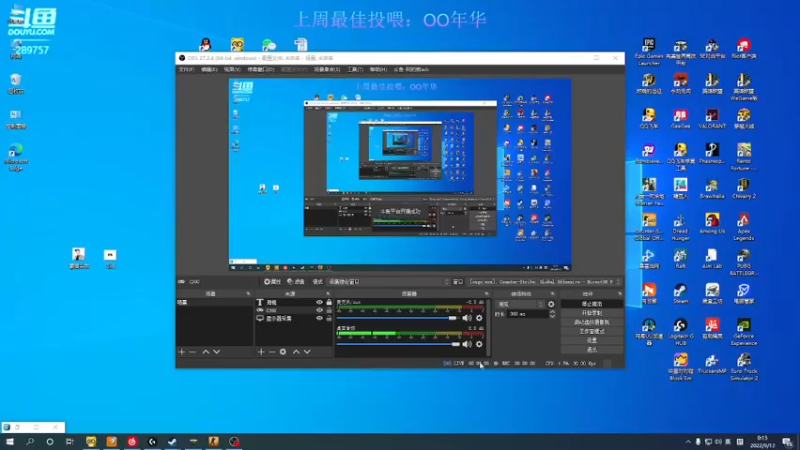Move the scene down in the Scenes panel
Image resolution: width=800 pixels, height=450 pixels.
(x=217, y=352)
